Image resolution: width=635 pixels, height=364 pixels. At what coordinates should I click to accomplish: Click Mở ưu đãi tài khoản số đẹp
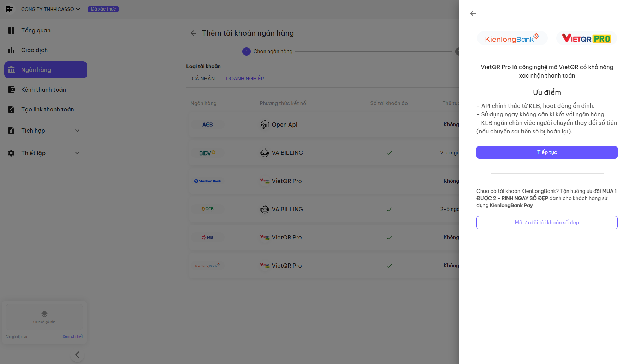pos(547,223)
